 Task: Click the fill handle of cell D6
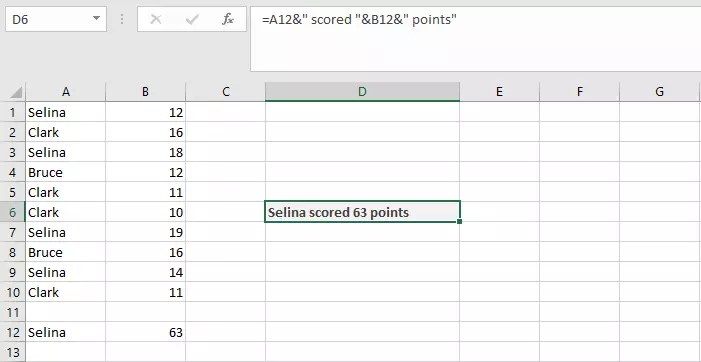coord(460,222)
